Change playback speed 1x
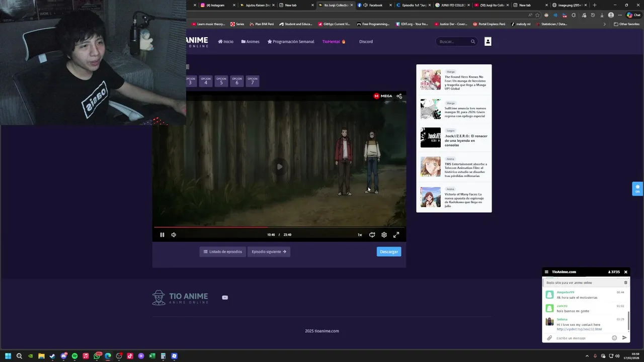644x362 pixels. pos(360,235)
